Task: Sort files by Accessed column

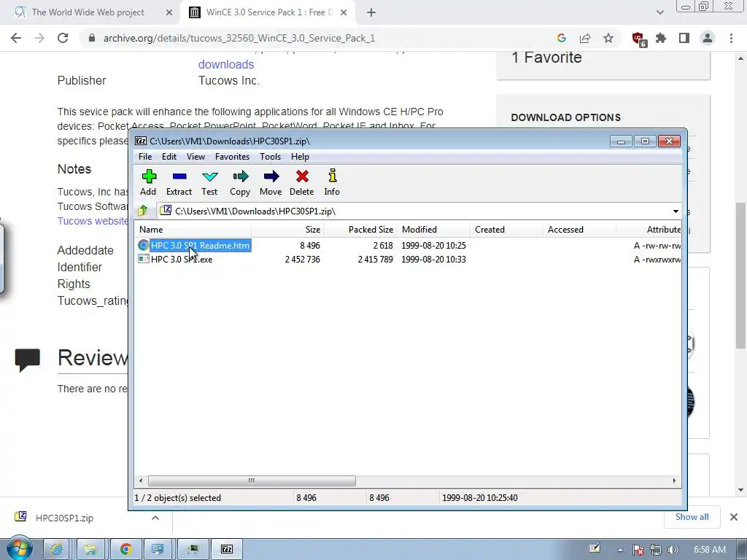Action: [579, 230]
